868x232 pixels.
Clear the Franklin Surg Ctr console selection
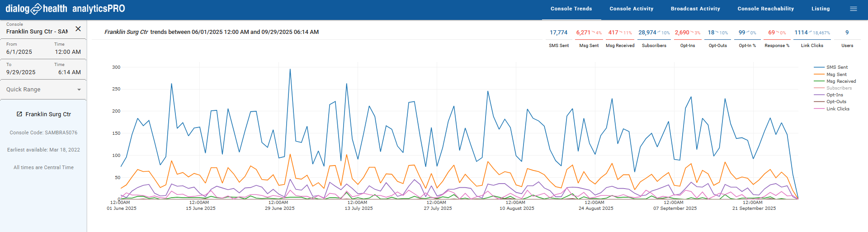(78, 29)
